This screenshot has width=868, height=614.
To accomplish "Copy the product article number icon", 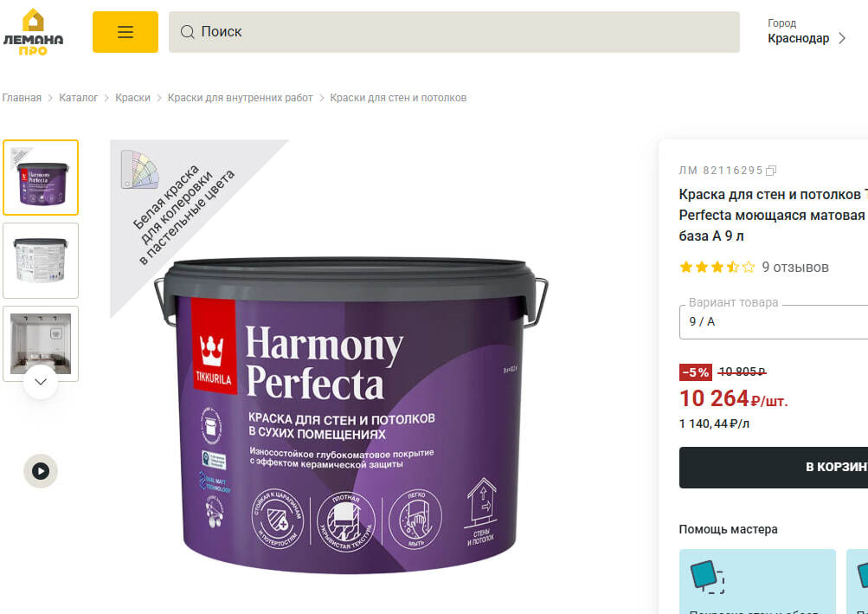I will point(771,171).
